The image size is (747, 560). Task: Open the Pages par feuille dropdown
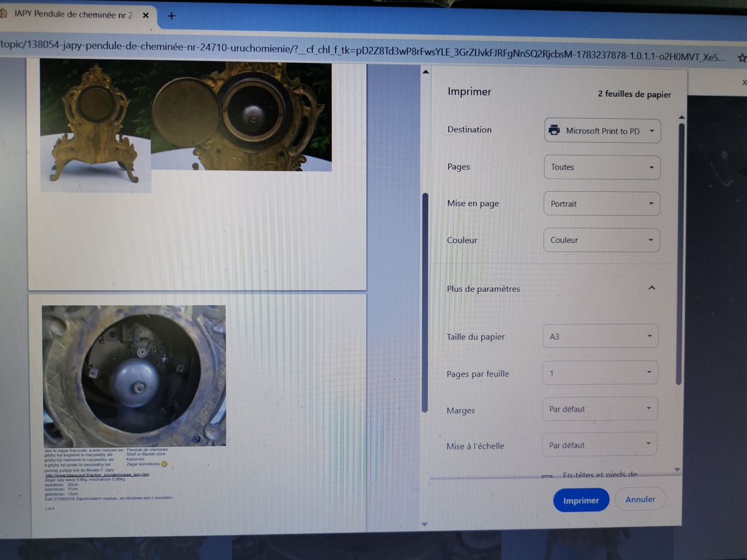(600, 373)
